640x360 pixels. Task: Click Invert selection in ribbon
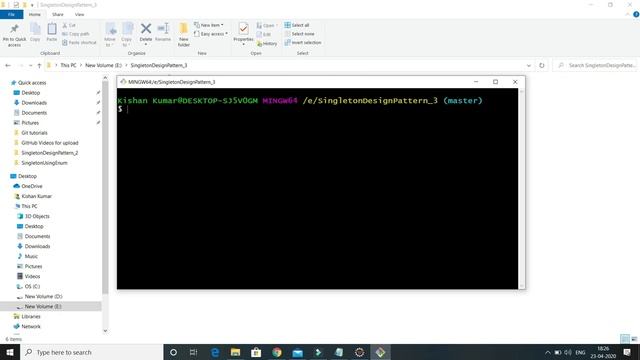pyautogui.click(x=303, y=42)
